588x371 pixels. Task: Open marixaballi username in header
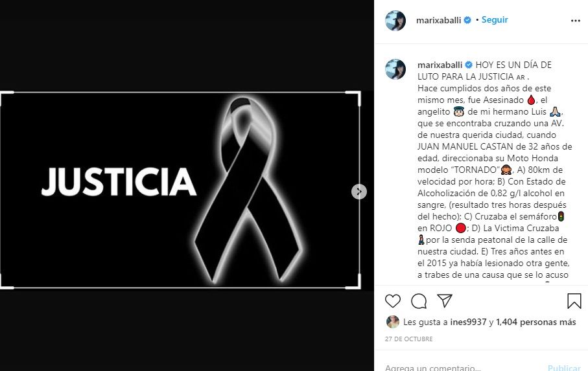click(x=438, y=20)
